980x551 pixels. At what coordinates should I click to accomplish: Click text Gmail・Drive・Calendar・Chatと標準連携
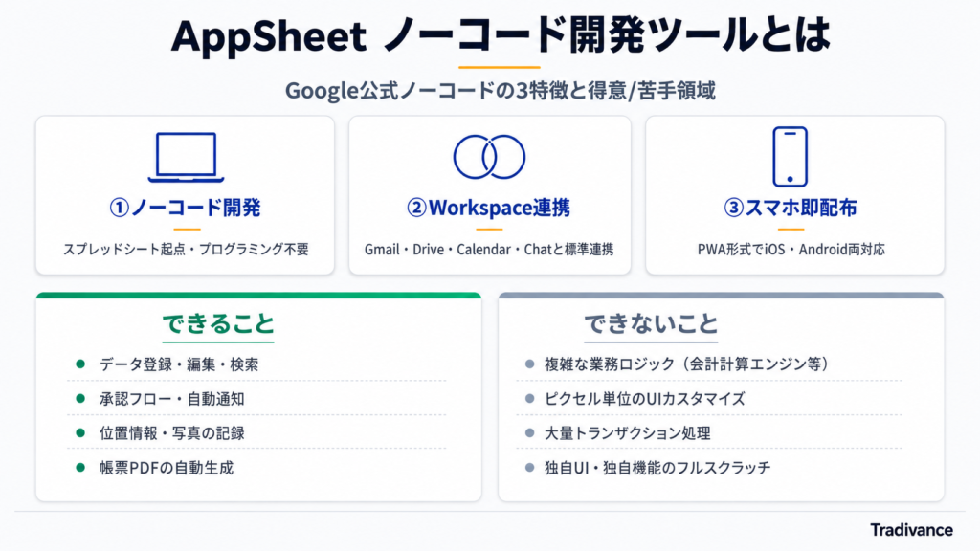489,250
